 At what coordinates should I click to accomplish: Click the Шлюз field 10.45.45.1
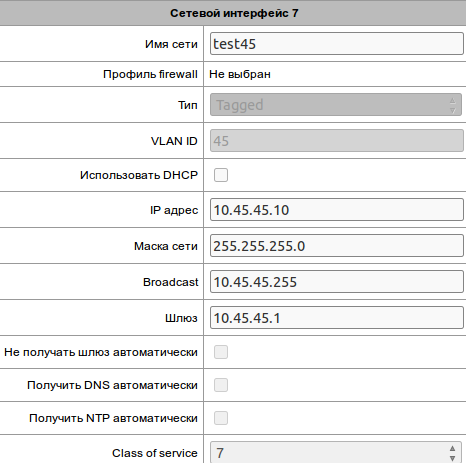click(337, 318)
